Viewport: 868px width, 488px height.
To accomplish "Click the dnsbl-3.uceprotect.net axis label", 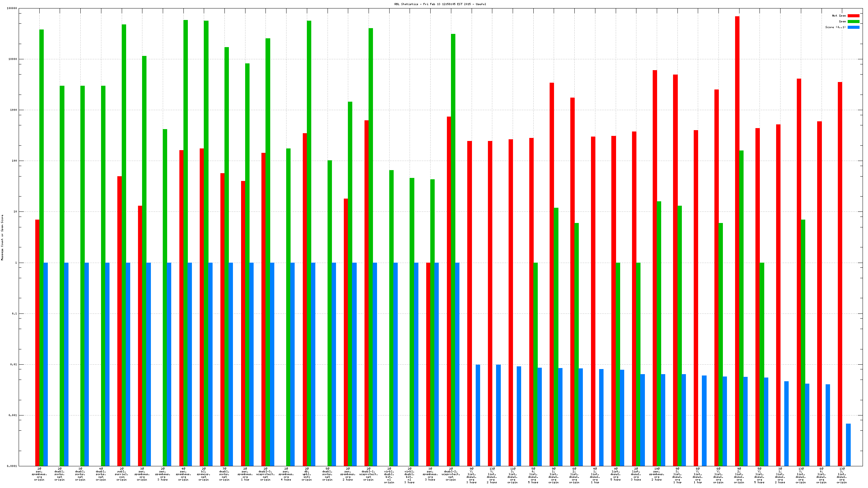I will 265,474.
